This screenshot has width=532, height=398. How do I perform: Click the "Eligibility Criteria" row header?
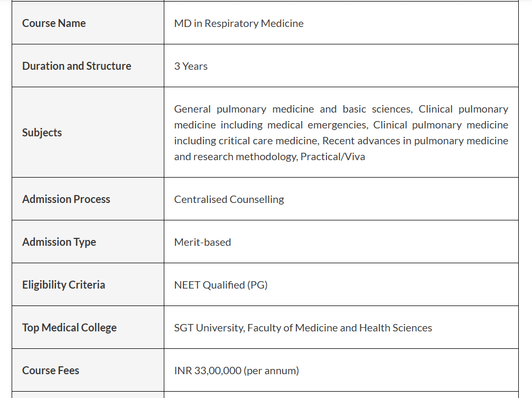tap(63, 285)
